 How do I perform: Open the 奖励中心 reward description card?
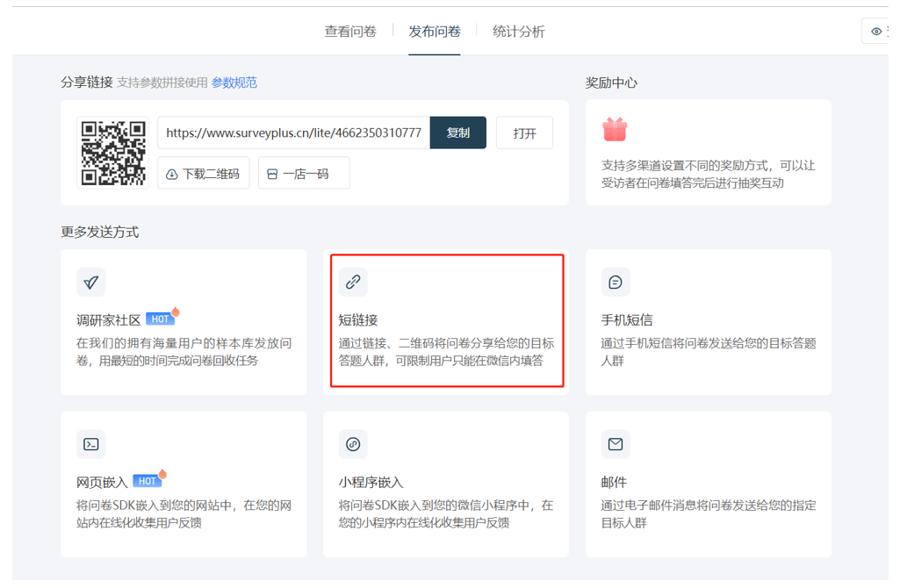tap(709, 153)
